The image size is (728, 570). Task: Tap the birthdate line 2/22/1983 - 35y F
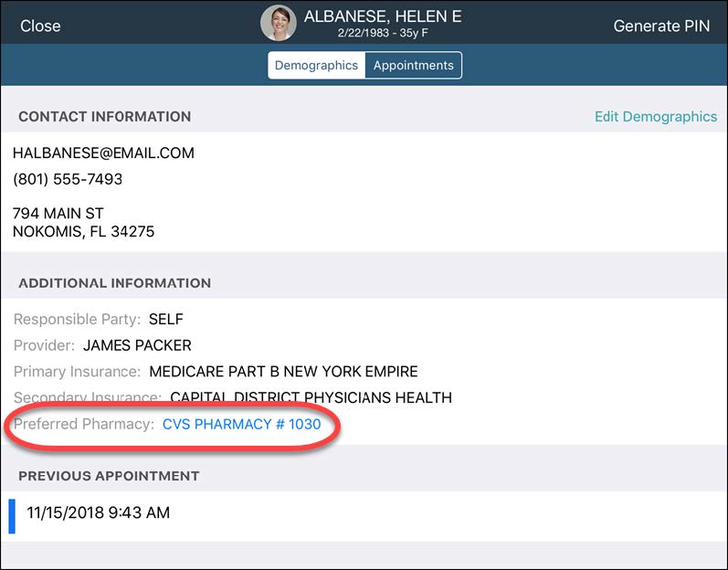(x=383, y=34)
